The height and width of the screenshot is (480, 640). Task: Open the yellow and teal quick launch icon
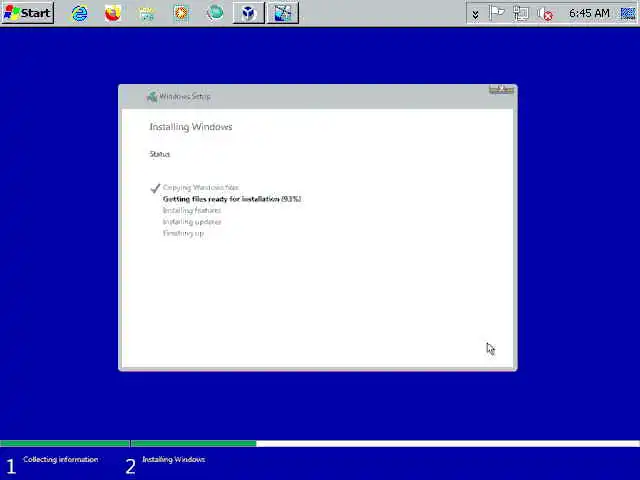(x=147, y=13)
